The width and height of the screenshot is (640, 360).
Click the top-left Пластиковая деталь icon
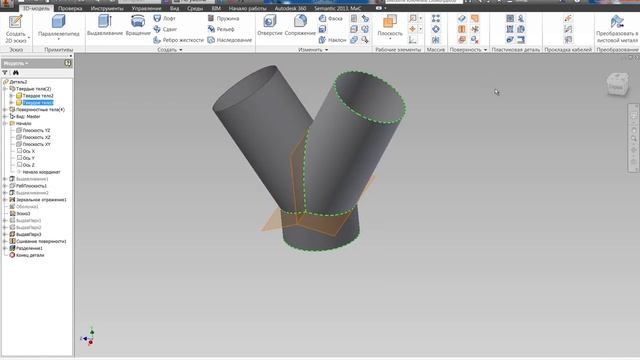(510, 18)
